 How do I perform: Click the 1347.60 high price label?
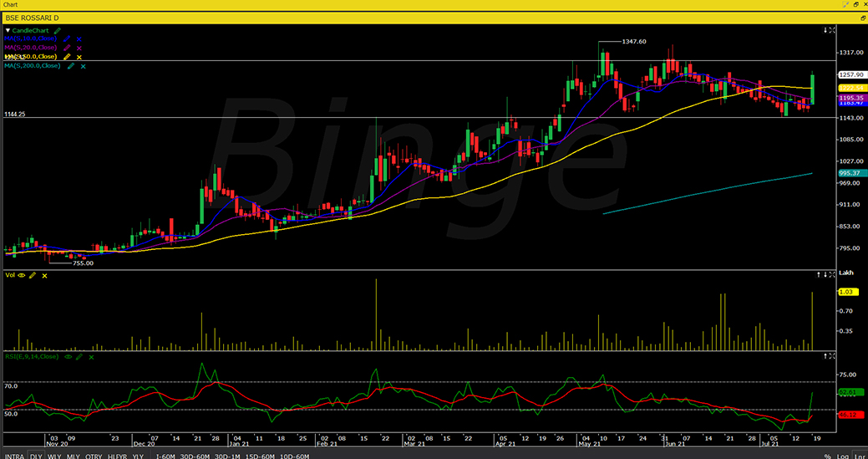point(634,42)
